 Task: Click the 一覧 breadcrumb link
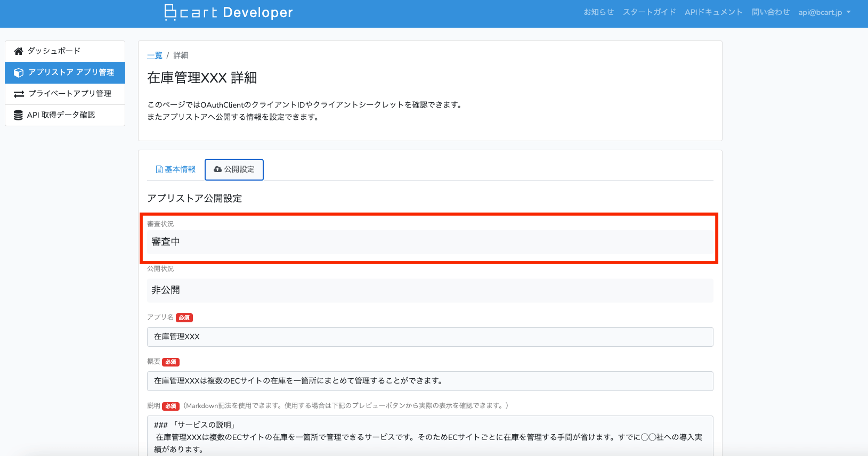click(155, 55)
